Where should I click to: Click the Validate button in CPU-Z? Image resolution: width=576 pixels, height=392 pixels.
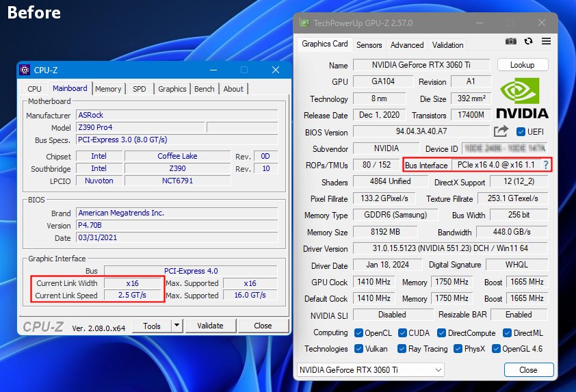coord(210,326)
